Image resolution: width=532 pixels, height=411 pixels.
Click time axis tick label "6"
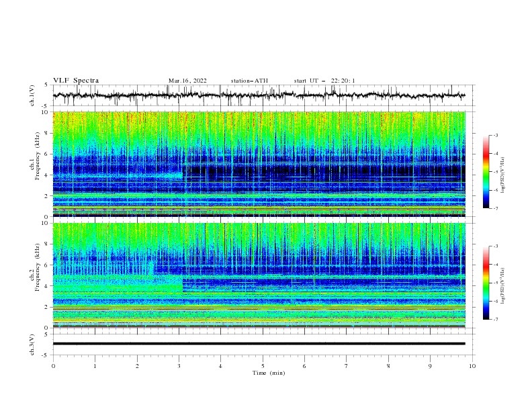[304, 366]
